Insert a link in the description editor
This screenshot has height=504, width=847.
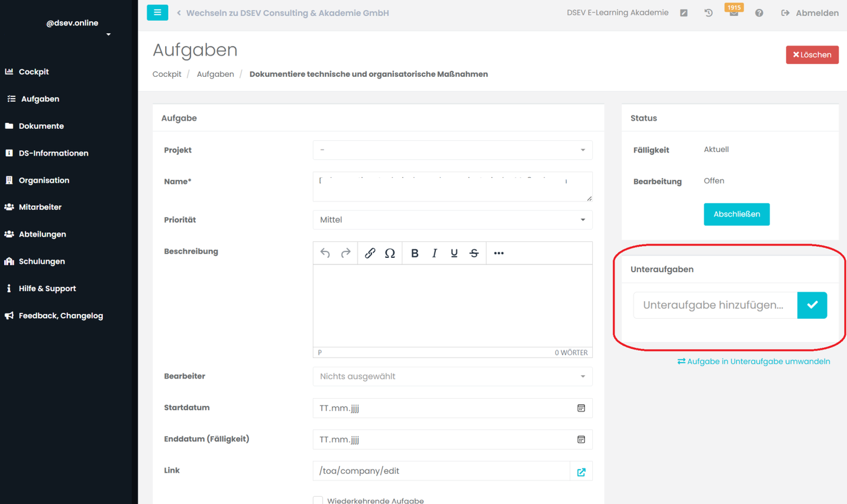point(370,253)
